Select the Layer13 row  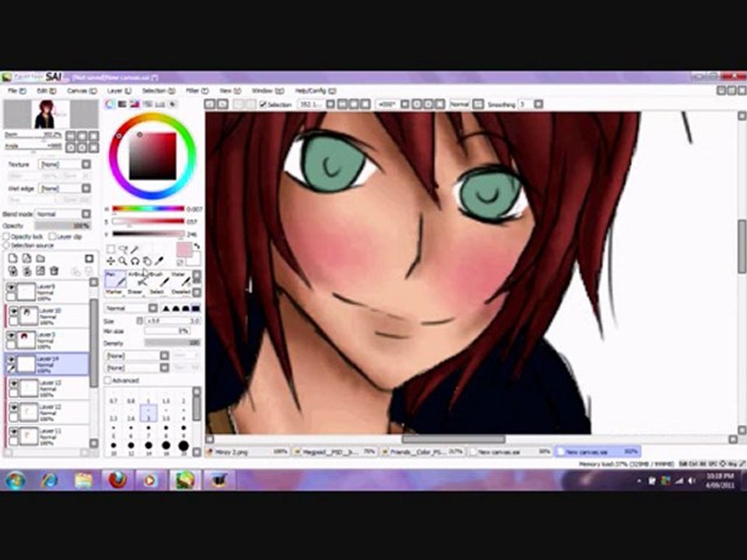[x=47, y=389]
